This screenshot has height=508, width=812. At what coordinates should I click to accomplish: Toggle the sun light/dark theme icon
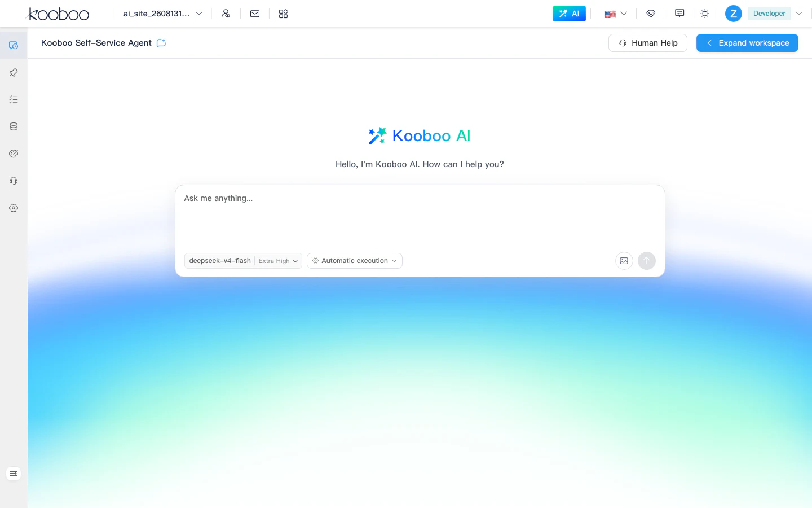click(705, 14)
